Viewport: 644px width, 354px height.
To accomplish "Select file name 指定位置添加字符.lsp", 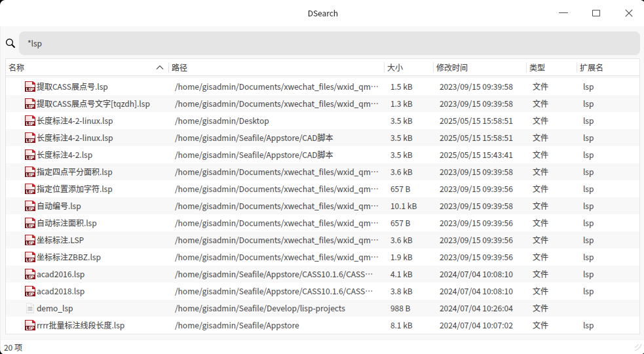I will pos(74,189).
